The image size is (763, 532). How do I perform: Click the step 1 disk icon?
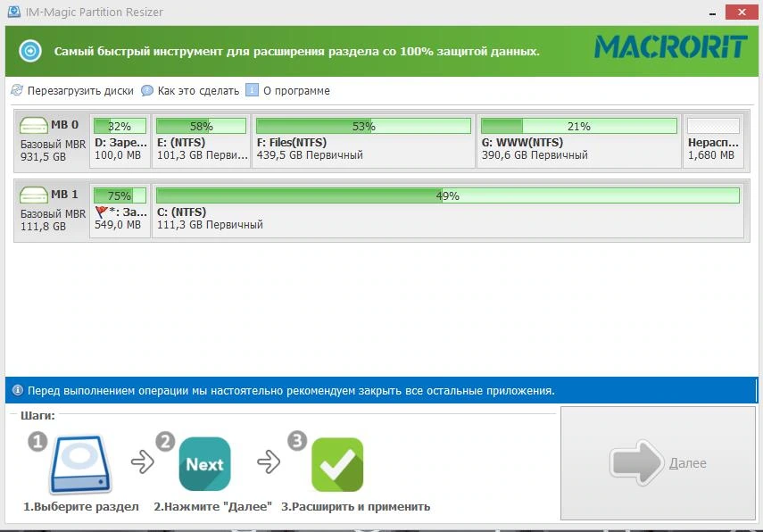click(80, 464)
